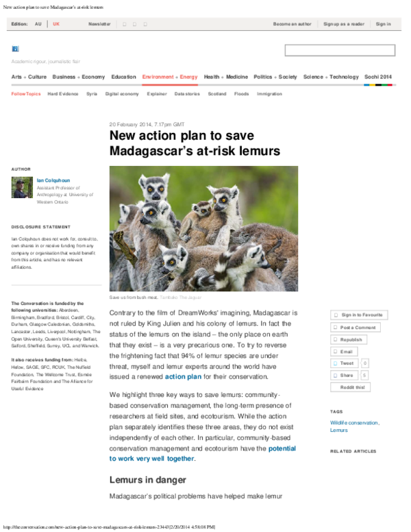Open the Science + Technology section
This screenshot has width=411, height=532.
(331, 77)
